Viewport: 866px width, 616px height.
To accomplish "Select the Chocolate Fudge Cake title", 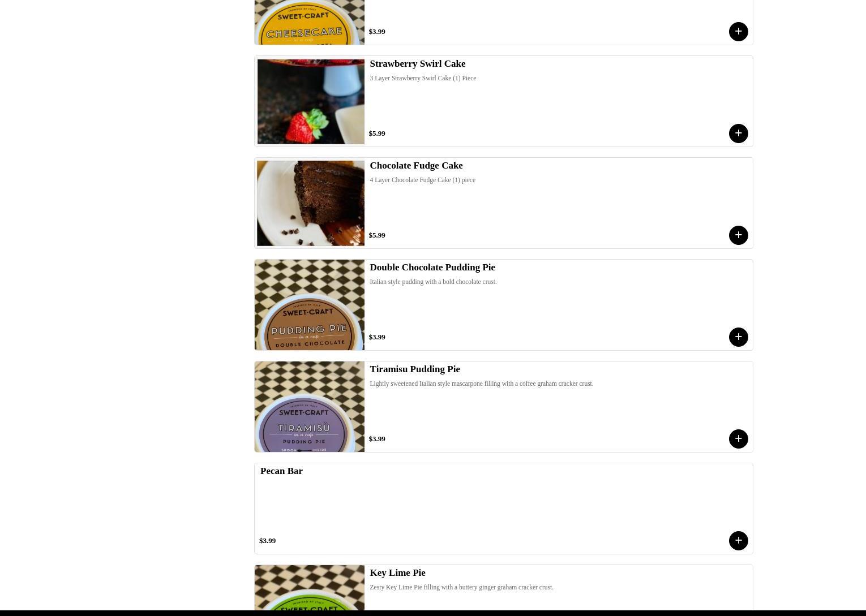I will [x=416, y=166].
